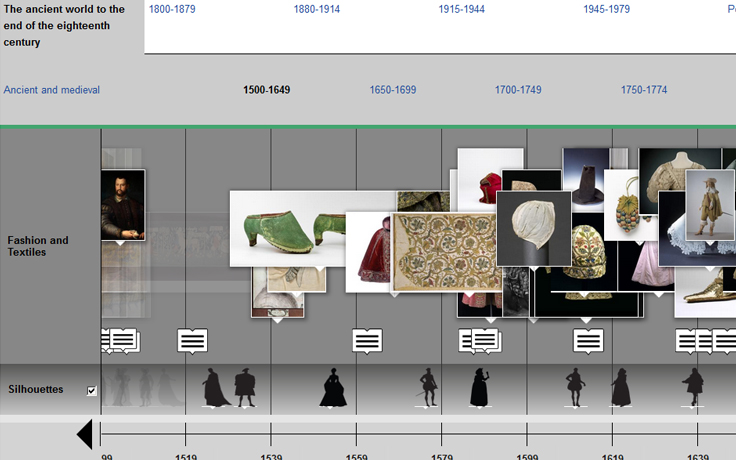View the white linen cap thumbnail
The image size is (736, 460).
(533, 228)
